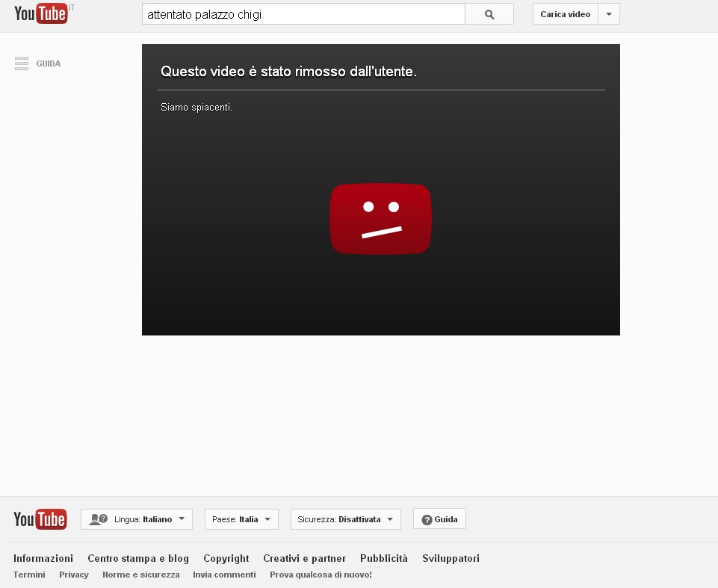Open the Pubblicità footer link
Screen dimensions: 718x588
384,558
